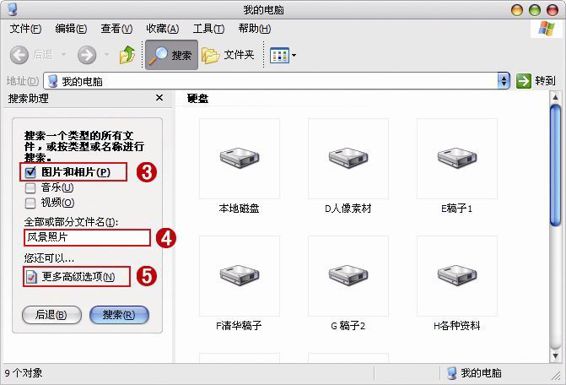Image resolution: width=566 pixels, height=385 pixels.
Task: Open the views icon in toolbar
Action: (x=279, y=55)
